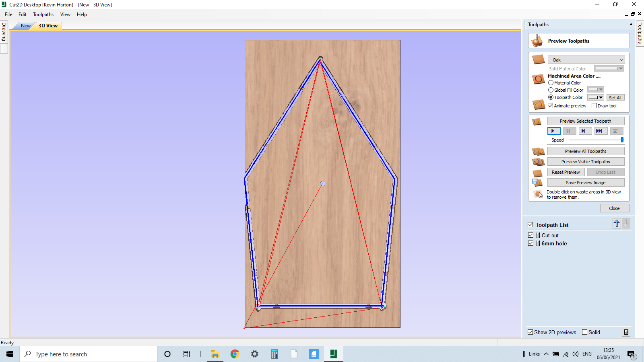Switch to the New tab
This screenshot has width=644, height=362.
tap(25, 25)
